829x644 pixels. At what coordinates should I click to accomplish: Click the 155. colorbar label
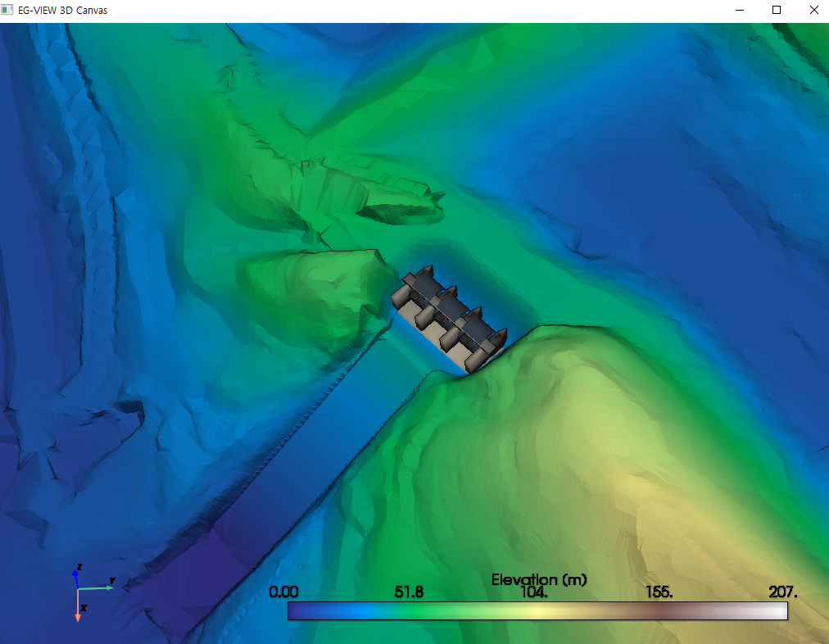point(659,592)
